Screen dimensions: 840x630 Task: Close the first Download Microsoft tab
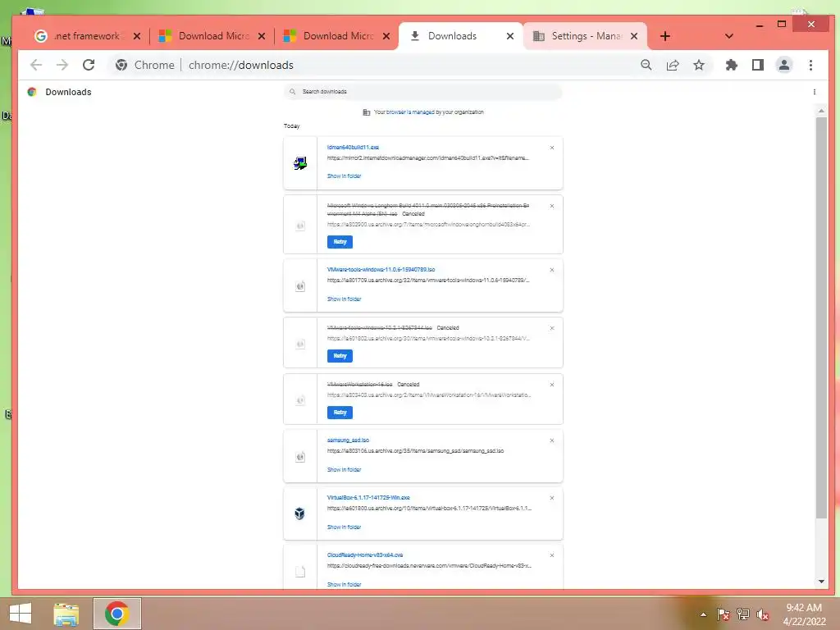click(x=262, y=36)
